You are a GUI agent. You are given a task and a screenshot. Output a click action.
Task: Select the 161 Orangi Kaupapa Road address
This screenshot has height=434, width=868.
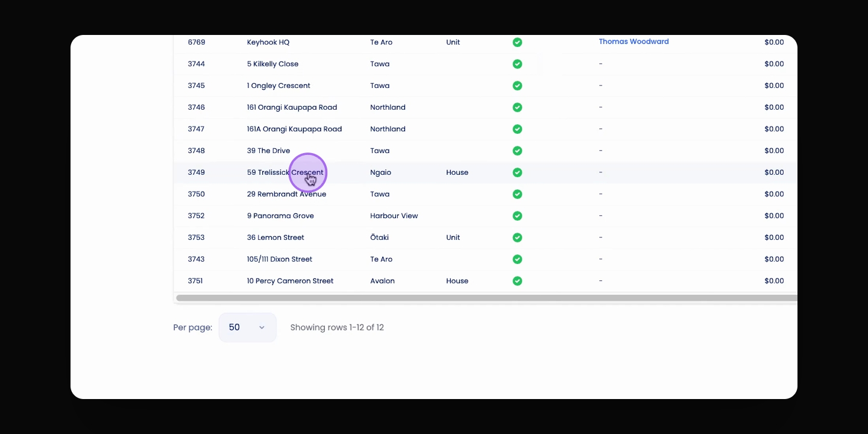pos(292,107)
